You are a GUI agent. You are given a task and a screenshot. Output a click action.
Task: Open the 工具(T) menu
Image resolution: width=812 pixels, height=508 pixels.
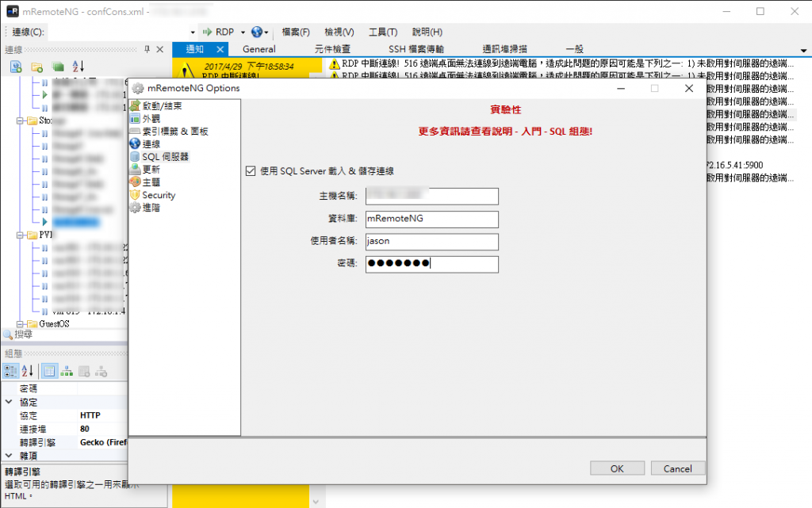point(383,32)
